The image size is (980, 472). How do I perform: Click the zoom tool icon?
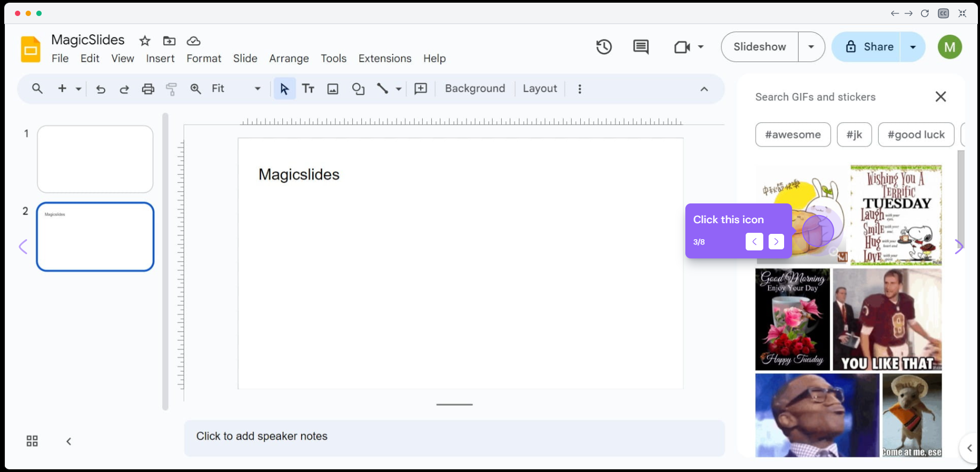pos(196,89)
